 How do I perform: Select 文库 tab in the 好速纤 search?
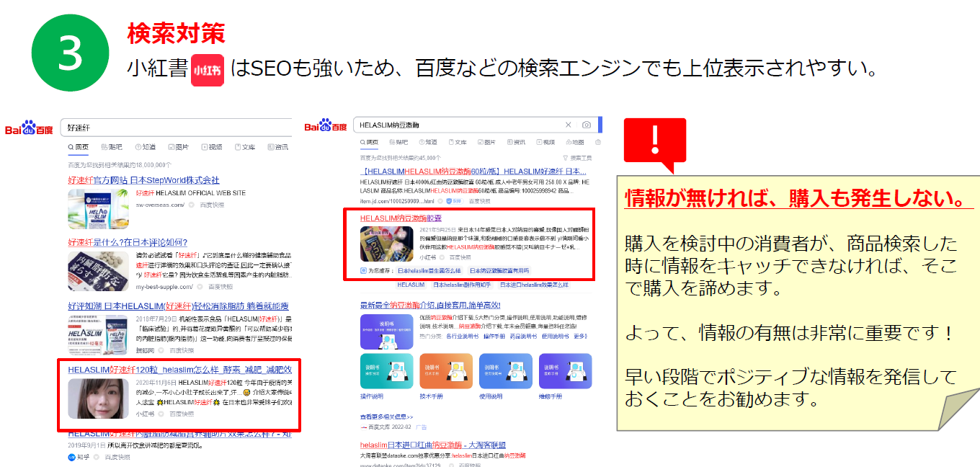(x=244, y=147)
